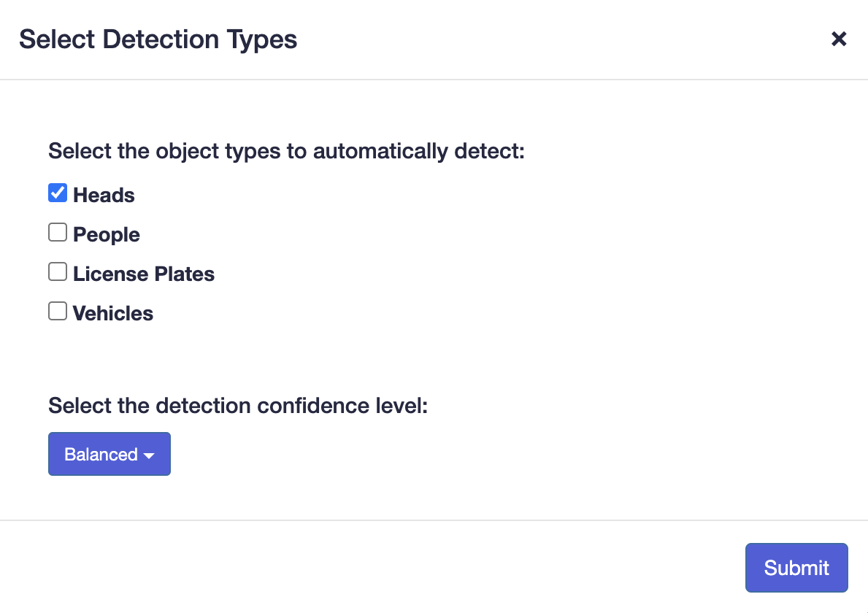Image resolution: width=868 pixels, height=613 pixels.
Task: Close the Select Detection Types dialog
Action: pos(839,39)
